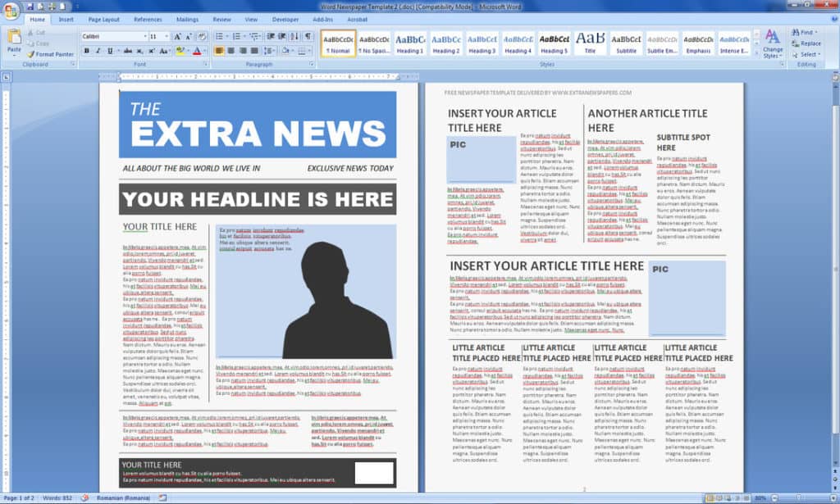Click the Romanian (Romania) language indicator
The image size is (840, 504).
[124, 498]
